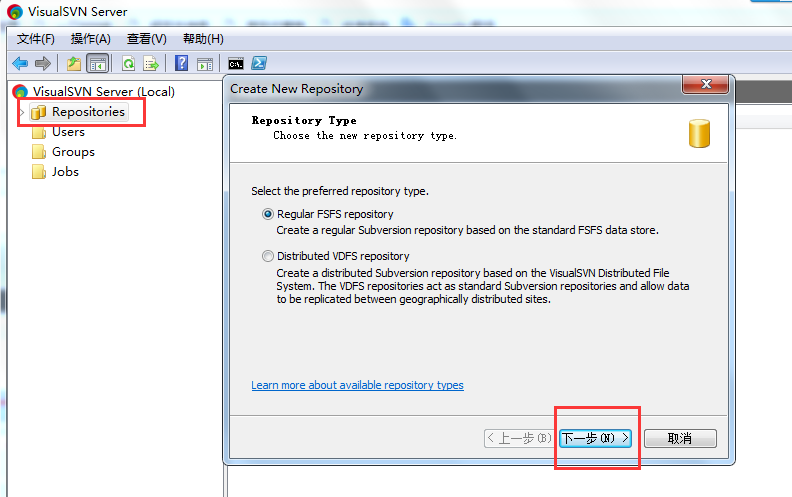The image size is (792, 497).
Task: Toggle the show/hide console tree icon
Action: point(97,64)
